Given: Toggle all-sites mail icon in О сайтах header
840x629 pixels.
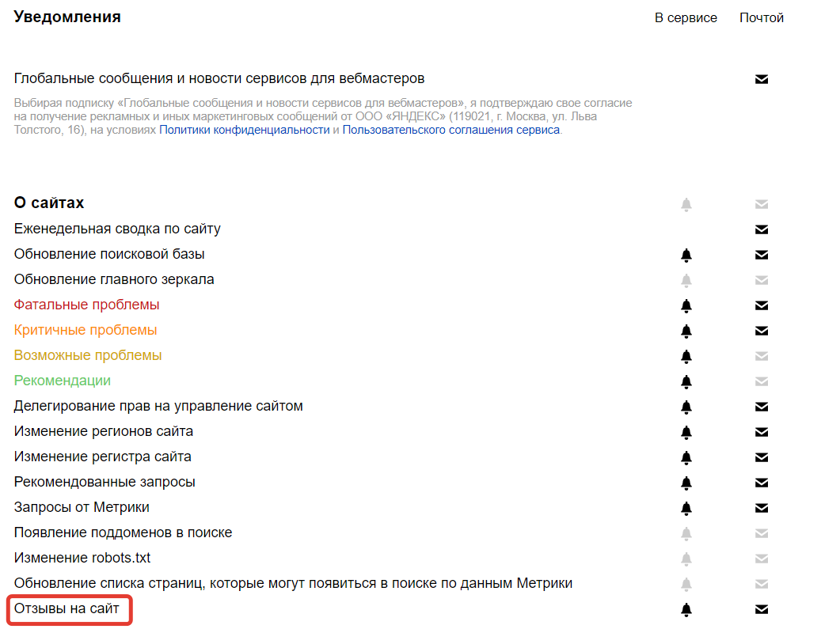Looking at the screenshot, I should tap(762, 204).
